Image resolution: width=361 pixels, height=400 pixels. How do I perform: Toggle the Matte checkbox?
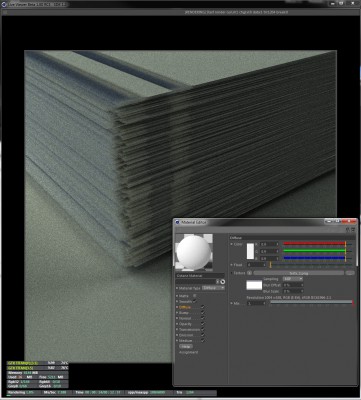(195, 296)
